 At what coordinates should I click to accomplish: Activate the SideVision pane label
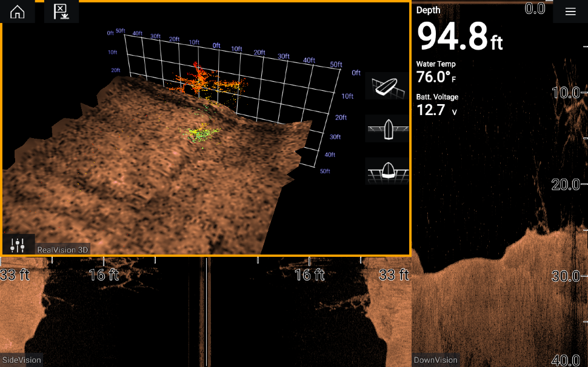coord(22,360)
